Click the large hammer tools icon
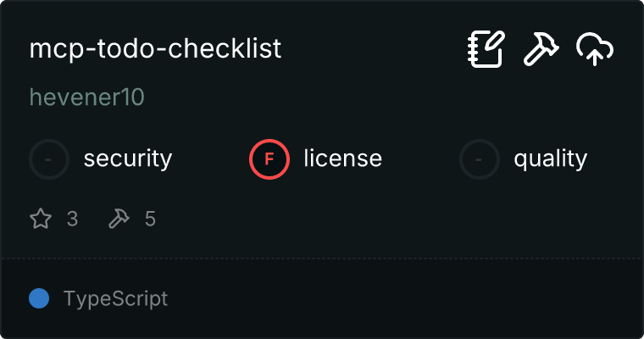The image size is (644, 339). (x=540, y=49)
